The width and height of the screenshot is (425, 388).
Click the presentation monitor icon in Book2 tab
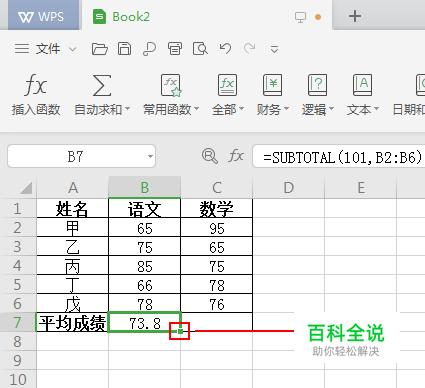[300, 17]
